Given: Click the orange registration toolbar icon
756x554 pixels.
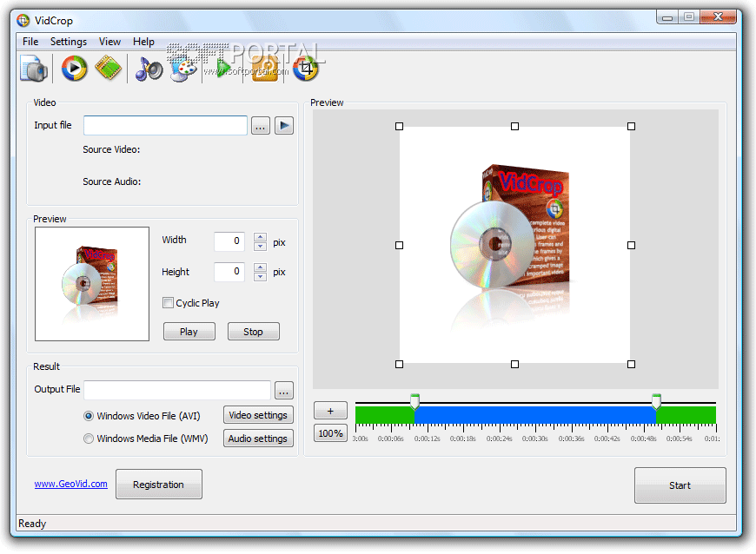Looking at the screenshot, I should (x=265, y=69).
